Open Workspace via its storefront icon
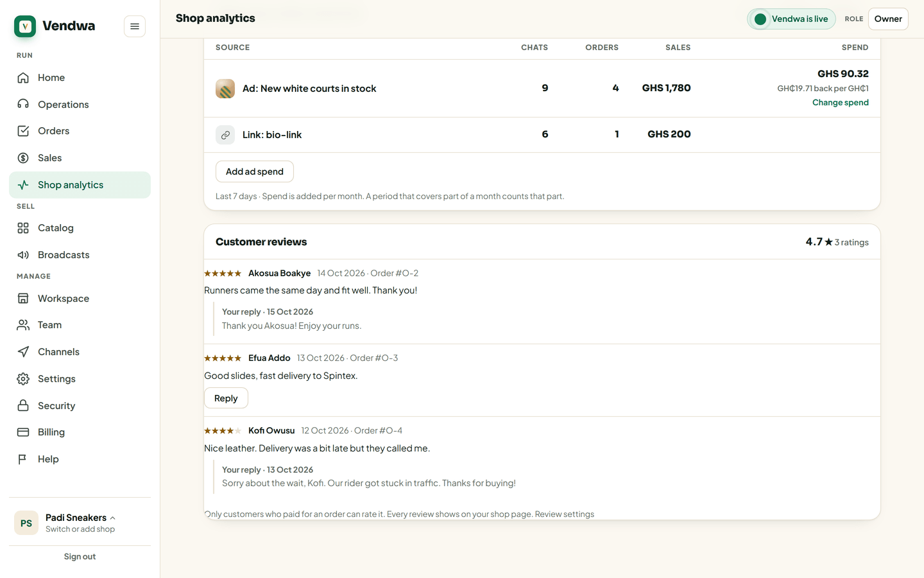Viewport: 924px width, 578px height. coord(23,299)
